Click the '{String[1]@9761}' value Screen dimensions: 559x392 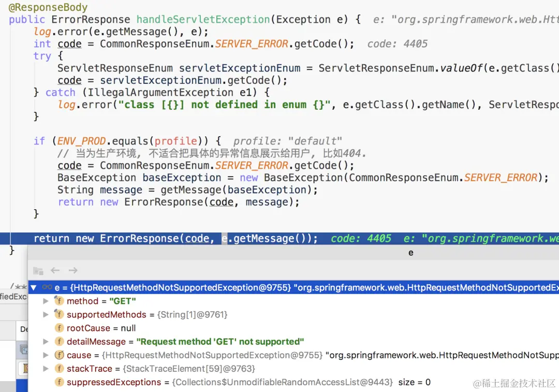tap(192, 315)
